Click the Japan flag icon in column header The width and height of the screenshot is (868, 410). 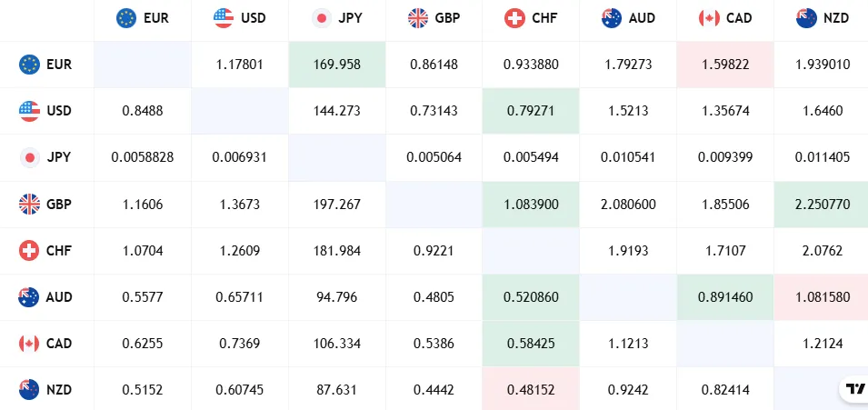point(320,17)
